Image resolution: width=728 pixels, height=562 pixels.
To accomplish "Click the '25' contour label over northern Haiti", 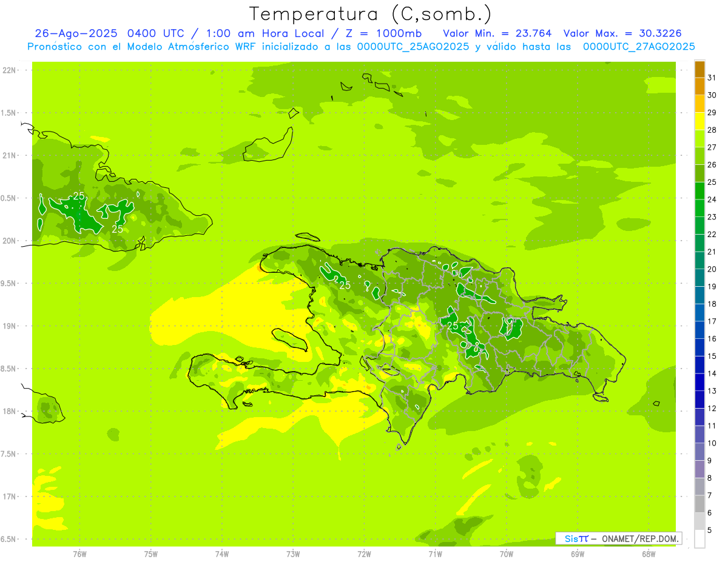I will click(x=345, y=285).
